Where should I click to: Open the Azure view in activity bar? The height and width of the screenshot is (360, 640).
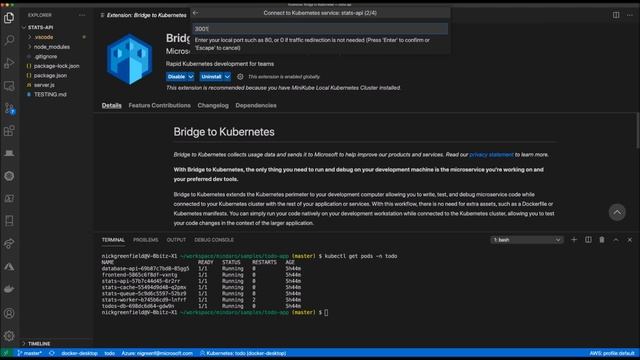pos(9,267)
